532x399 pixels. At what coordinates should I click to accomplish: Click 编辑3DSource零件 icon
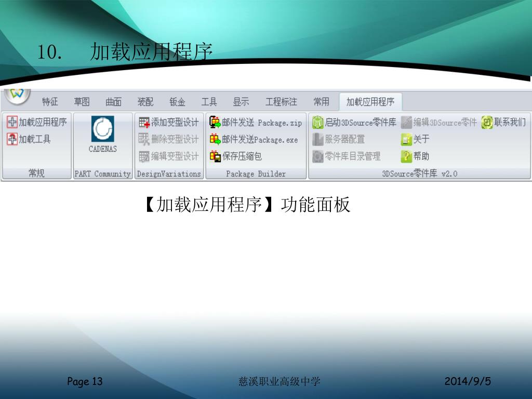coord(406,123)
